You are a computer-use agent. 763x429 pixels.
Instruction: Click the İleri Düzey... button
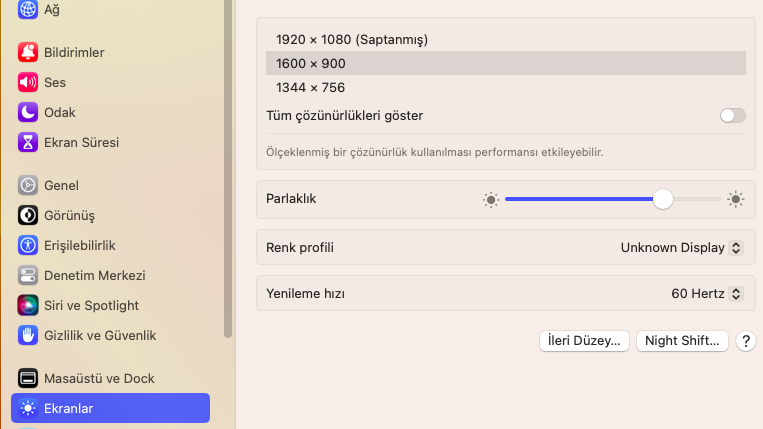click(585, 341)
